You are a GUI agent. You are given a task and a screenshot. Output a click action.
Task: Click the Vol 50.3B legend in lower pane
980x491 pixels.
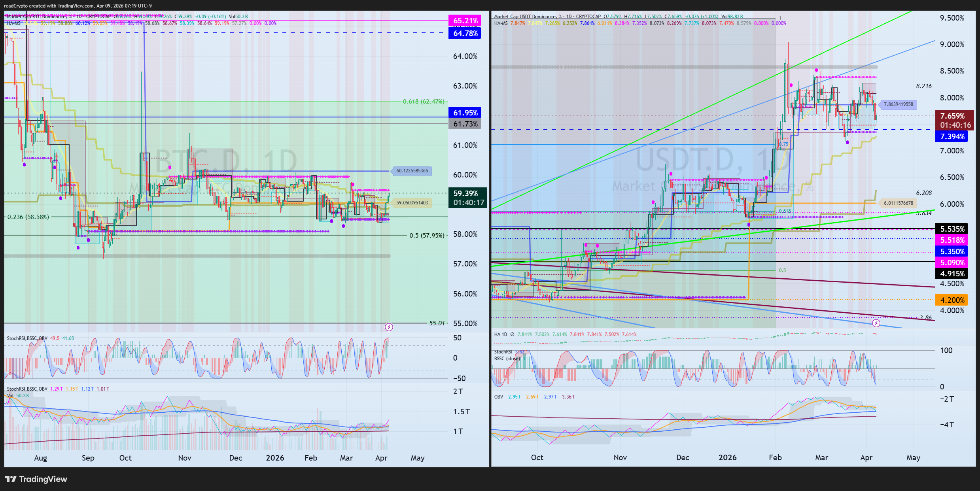tap(18, 396)
